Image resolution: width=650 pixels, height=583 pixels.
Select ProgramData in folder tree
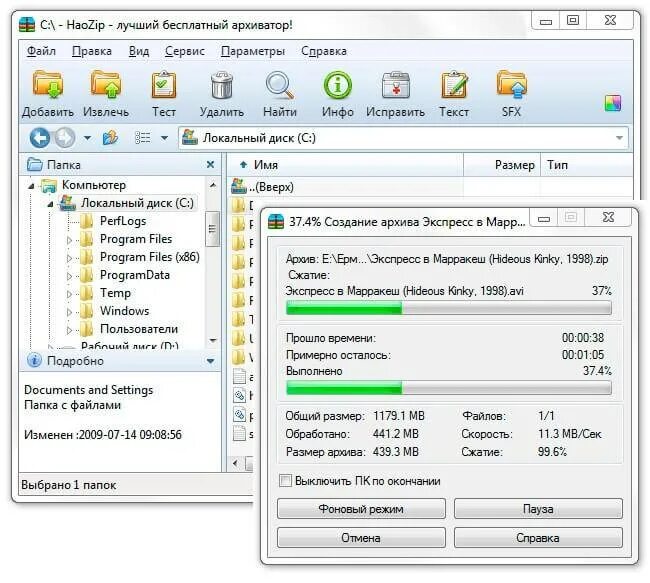tap(135, 275)
